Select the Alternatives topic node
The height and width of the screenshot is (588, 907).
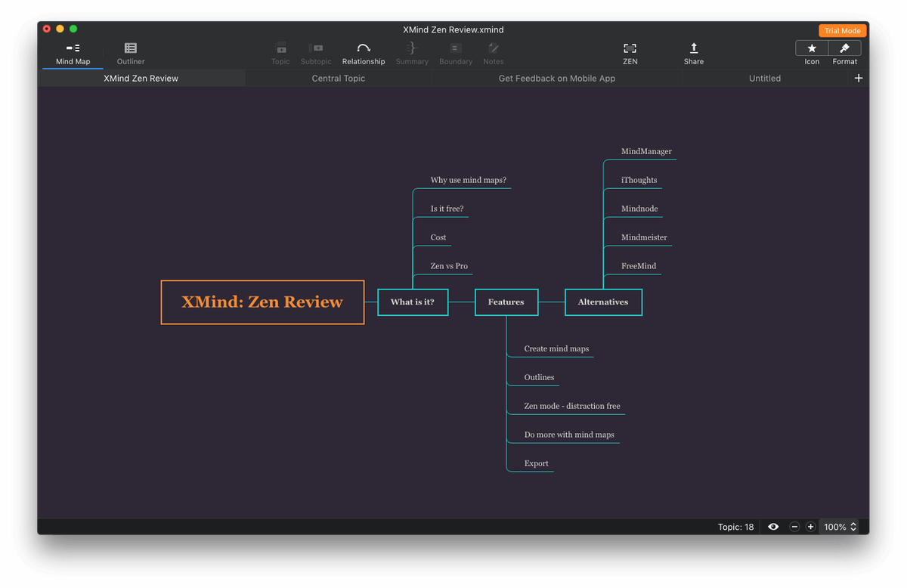[603, 302]
